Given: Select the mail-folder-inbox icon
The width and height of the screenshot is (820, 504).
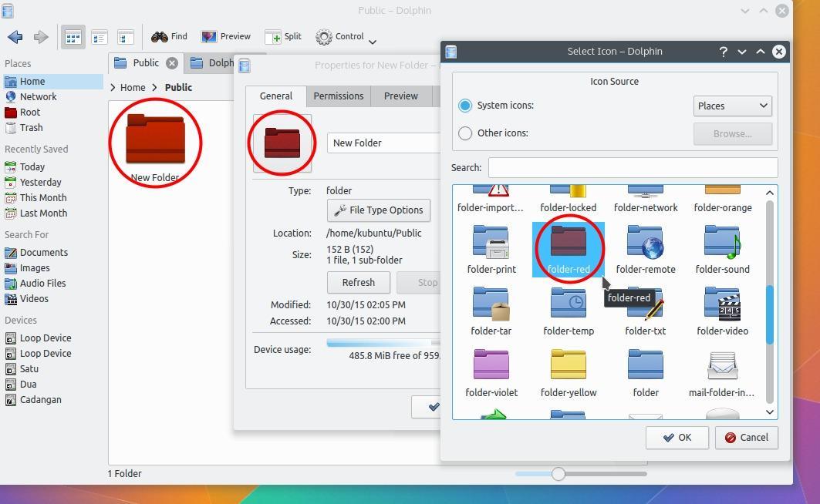Looking at the screenshot, I should click(722, 370).
